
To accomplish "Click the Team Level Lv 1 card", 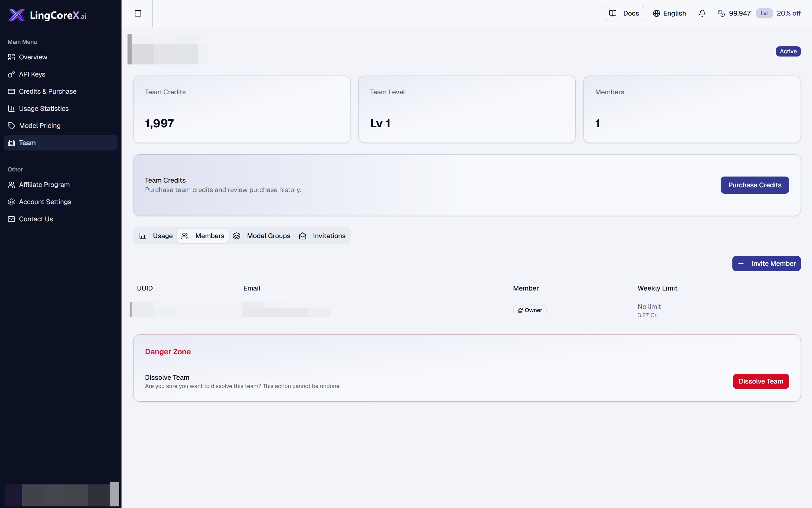I will click(x=467, y=109).
